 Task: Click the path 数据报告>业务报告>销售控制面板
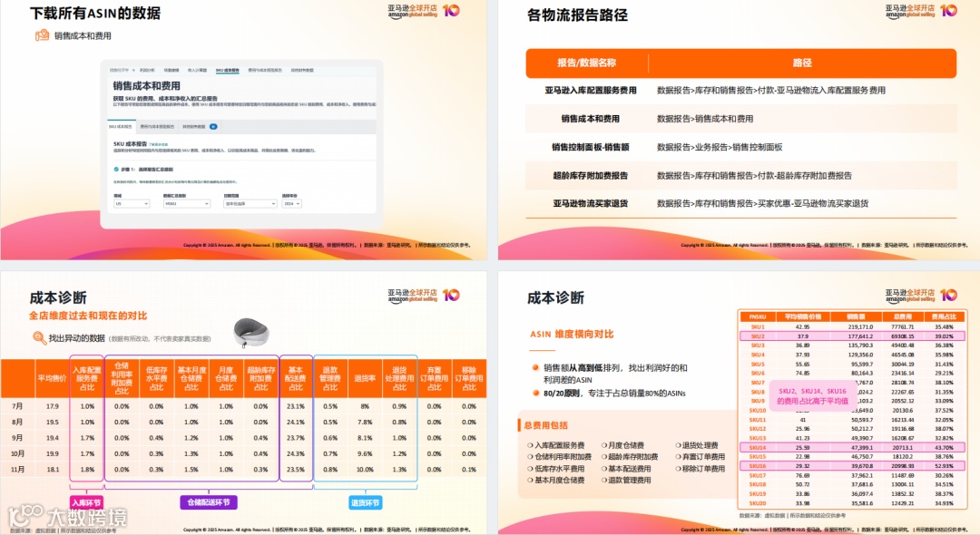click(720, 147)
